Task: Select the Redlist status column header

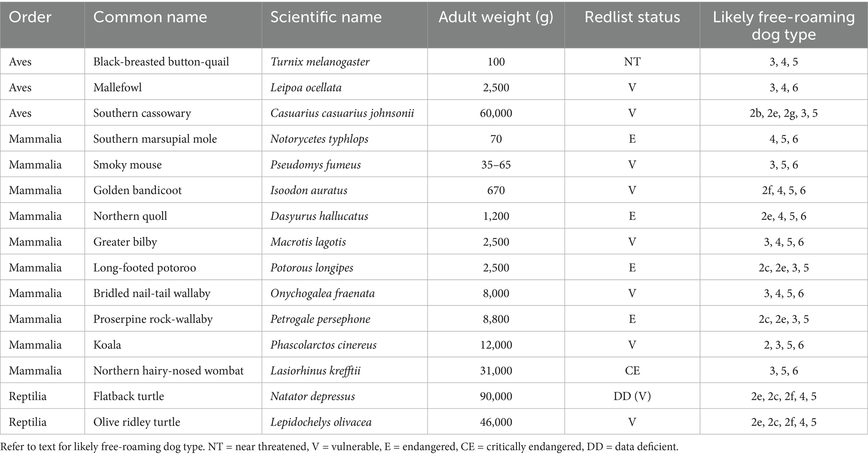Action: [632, 17]
